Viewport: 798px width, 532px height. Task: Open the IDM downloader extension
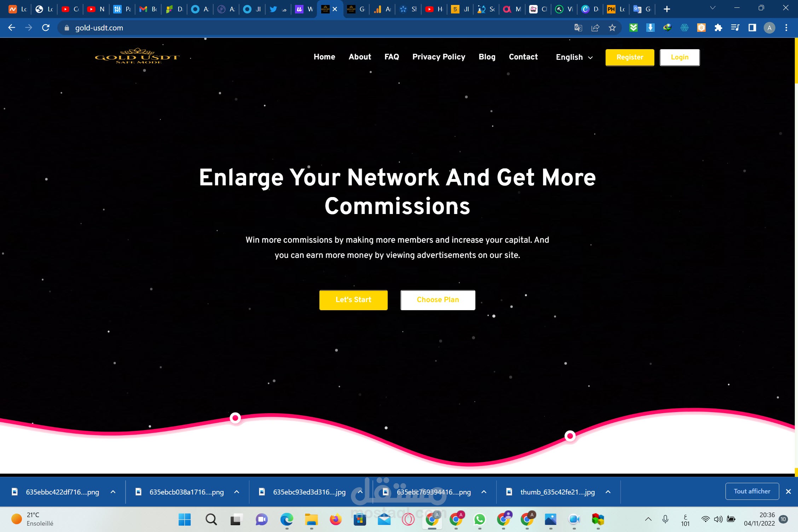[667, 28]
